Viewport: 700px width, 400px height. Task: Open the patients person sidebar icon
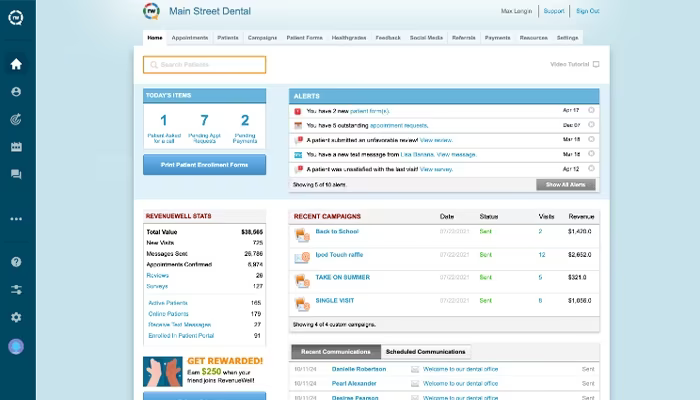(x=16, y=92)
